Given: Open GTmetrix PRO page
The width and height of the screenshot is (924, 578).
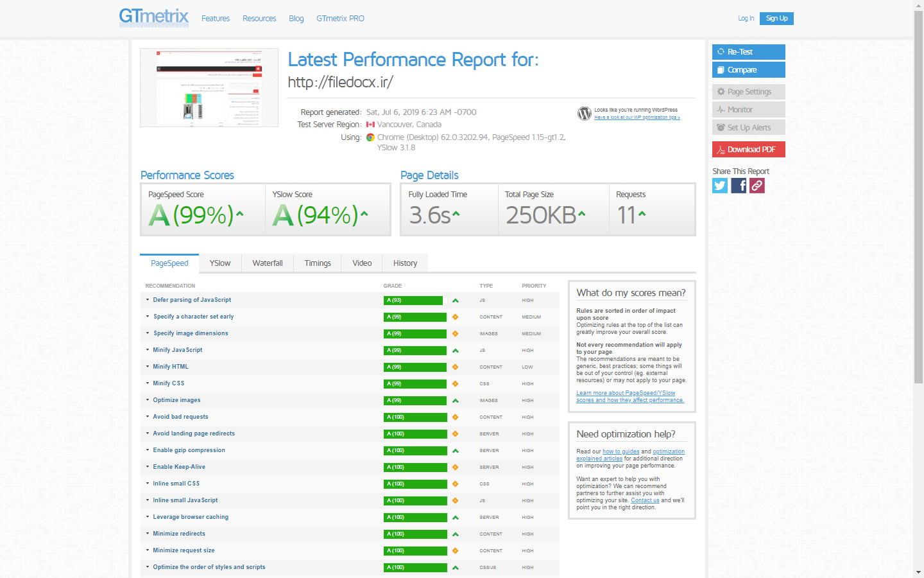Looking at the screenshot, I should (x=340, y=19).
